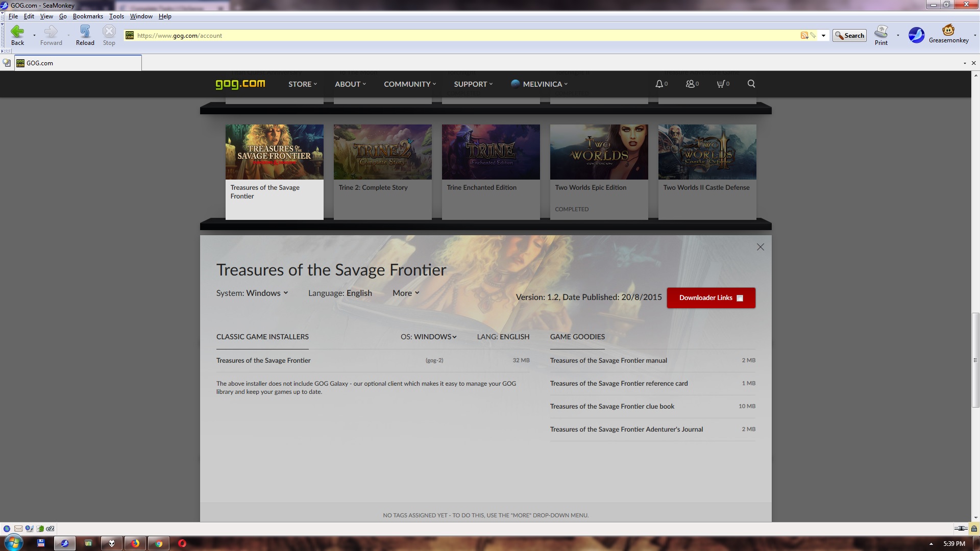The height and width of the screenshot is (551, 980).
Task: Click the security padlock in status bar
Action: click(974, 529)
